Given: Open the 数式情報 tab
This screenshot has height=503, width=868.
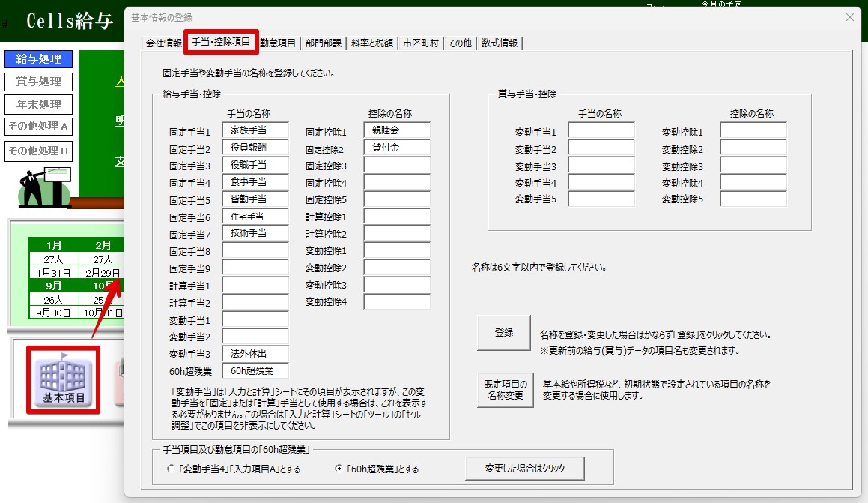Looking at the screenshot, I should click(500, 43).
